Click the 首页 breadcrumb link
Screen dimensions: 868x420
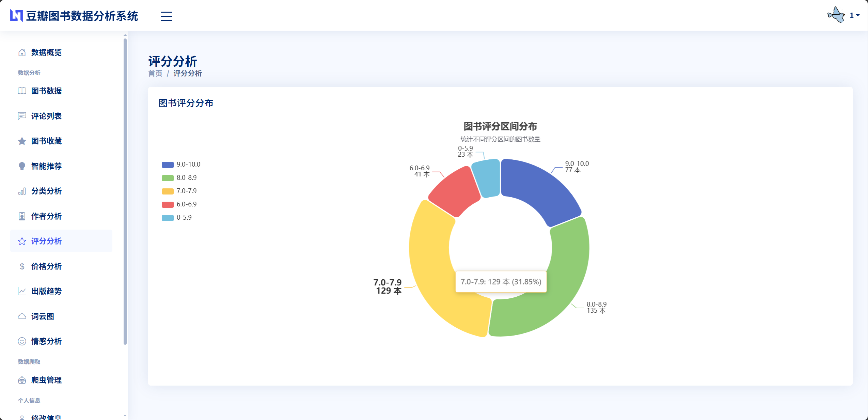point(155,74)
